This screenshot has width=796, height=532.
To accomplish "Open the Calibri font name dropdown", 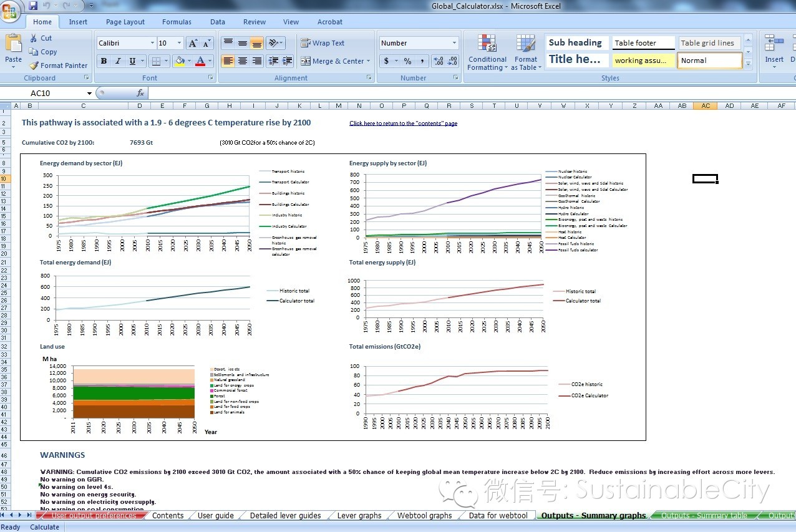I will click(x=152, y=43).
